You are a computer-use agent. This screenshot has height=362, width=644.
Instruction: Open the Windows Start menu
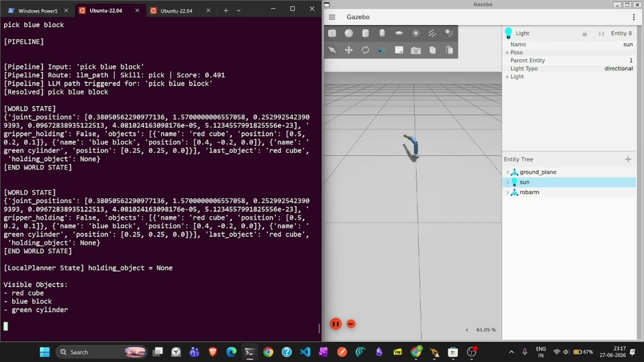click(x=45, y=352)
